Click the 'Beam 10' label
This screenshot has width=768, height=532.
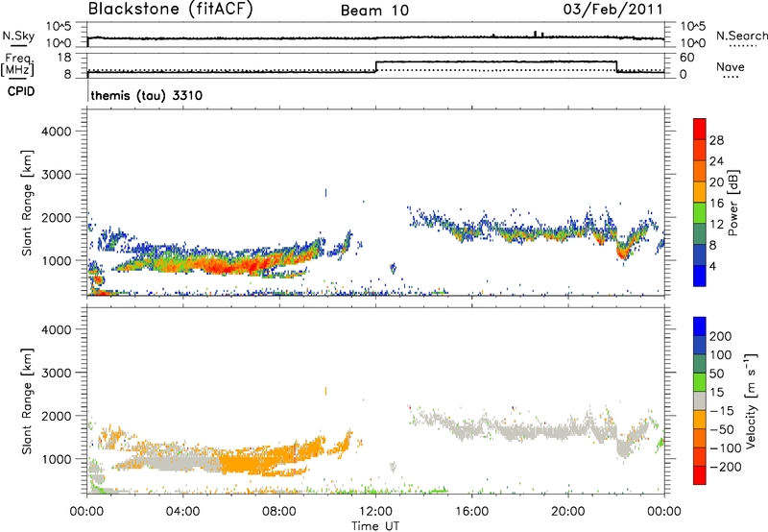pos(374,11)
